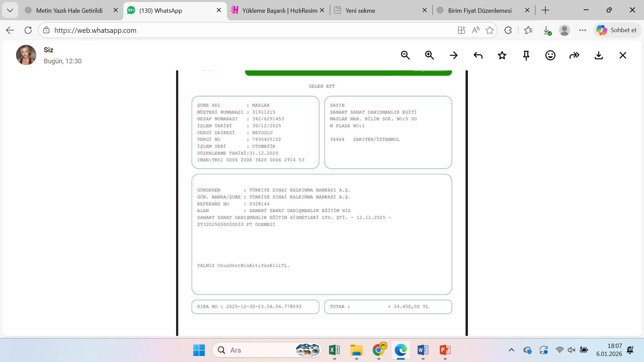
Task: Open the Windows Start menu
Action: tap(199, 350)
